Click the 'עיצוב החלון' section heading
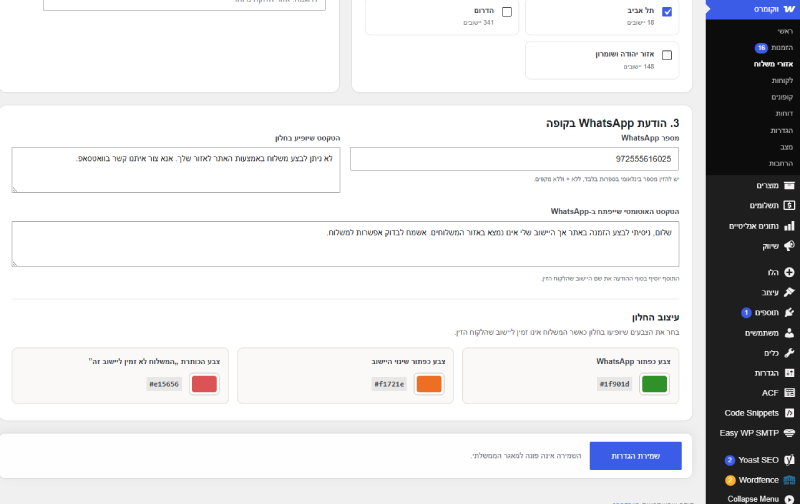Viewport: 800px width, 504px height. click(x=655, y=317)
